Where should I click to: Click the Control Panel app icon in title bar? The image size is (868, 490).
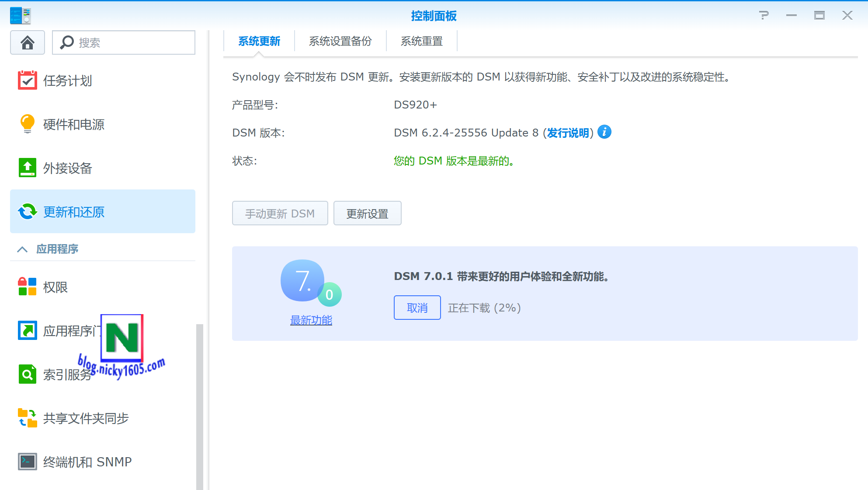[20, 16]
